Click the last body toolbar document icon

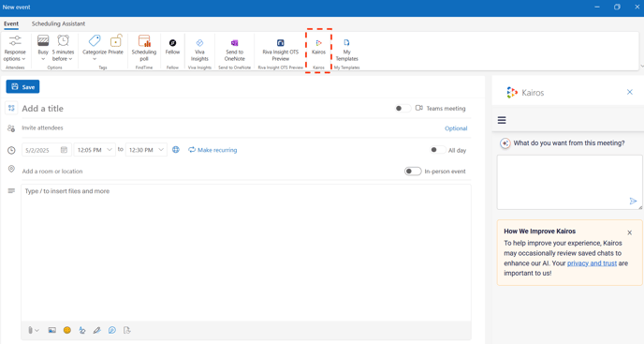pyautogui.click(x=127, y=330)
